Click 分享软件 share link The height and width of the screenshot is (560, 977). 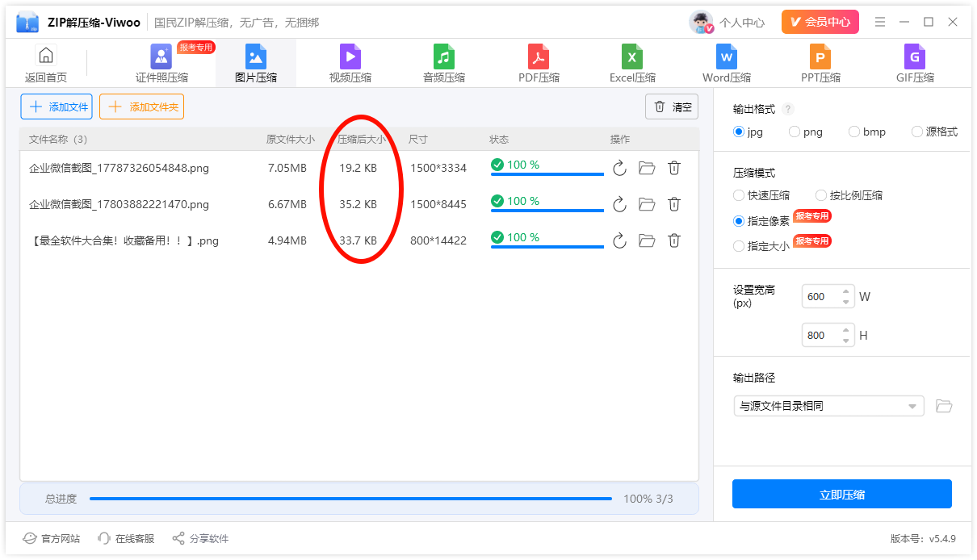(x=200, y=538)
